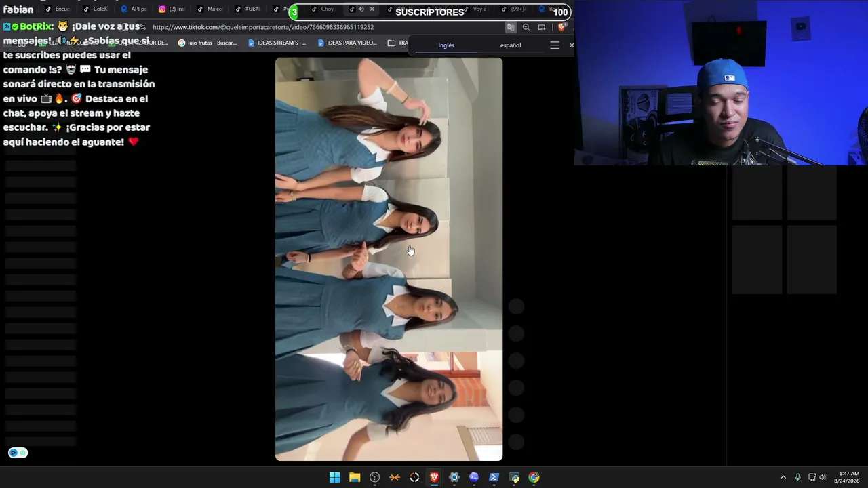The image size is (868, 488).
Task: Open the orange butterfly taskbar app
Action: pos(395,477)
